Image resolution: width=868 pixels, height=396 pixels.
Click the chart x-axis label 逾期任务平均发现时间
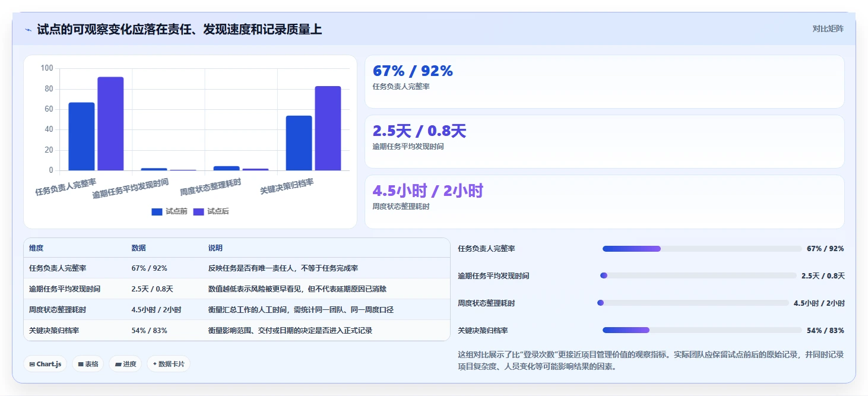coord(130,188)
